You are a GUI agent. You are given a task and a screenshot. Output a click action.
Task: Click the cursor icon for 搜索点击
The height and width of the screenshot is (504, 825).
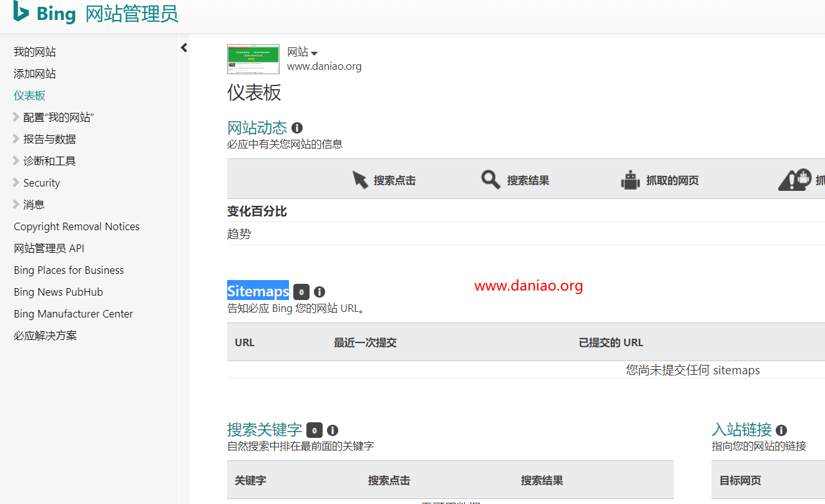pos(360,180)
